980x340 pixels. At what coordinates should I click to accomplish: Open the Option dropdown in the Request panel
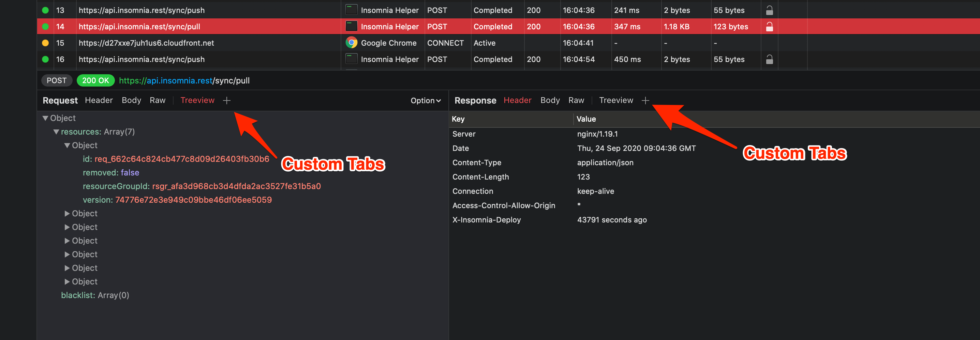tap(425, 100)
